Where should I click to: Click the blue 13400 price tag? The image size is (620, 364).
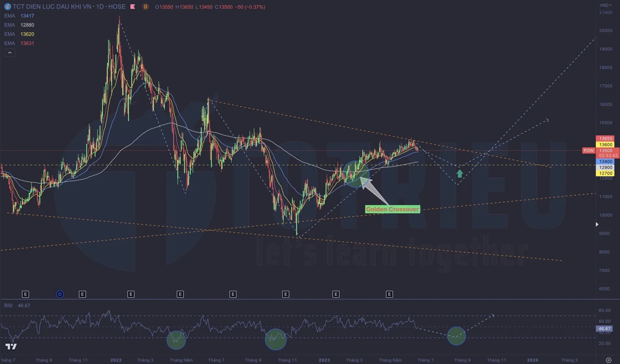tap(606, 161)
